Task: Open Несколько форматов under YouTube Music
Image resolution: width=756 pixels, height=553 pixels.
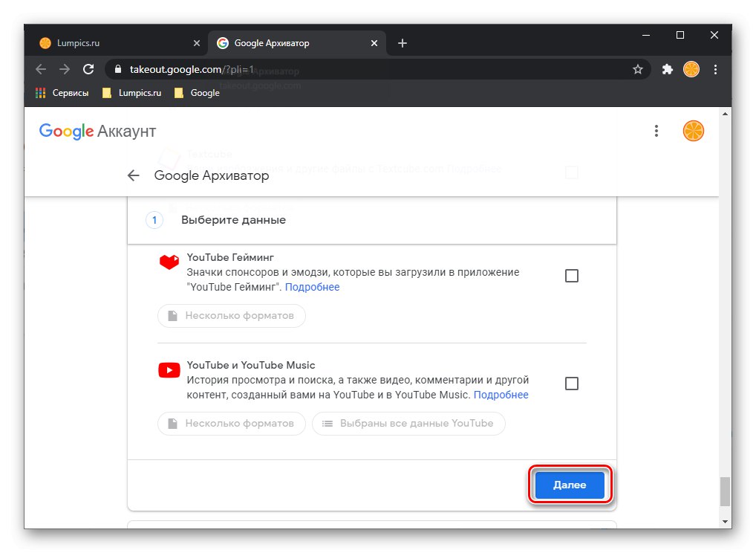Action: coord(232,423)
